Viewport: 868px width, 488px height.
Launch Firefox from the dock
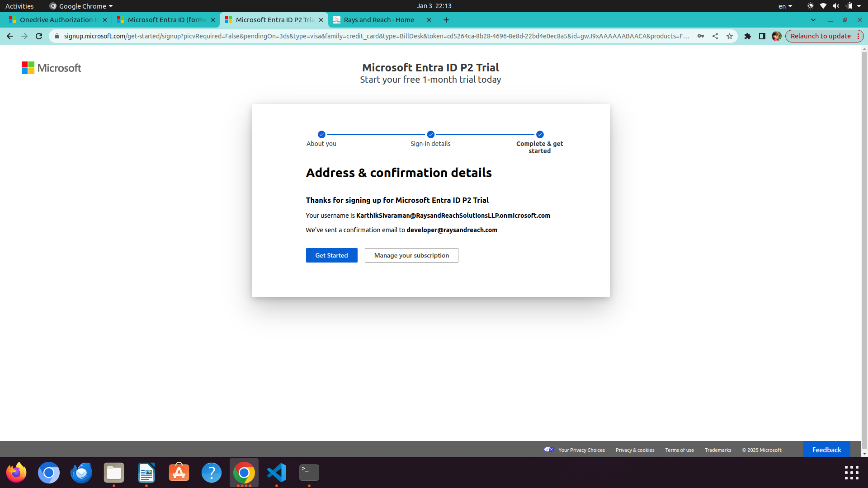point(16,473)
